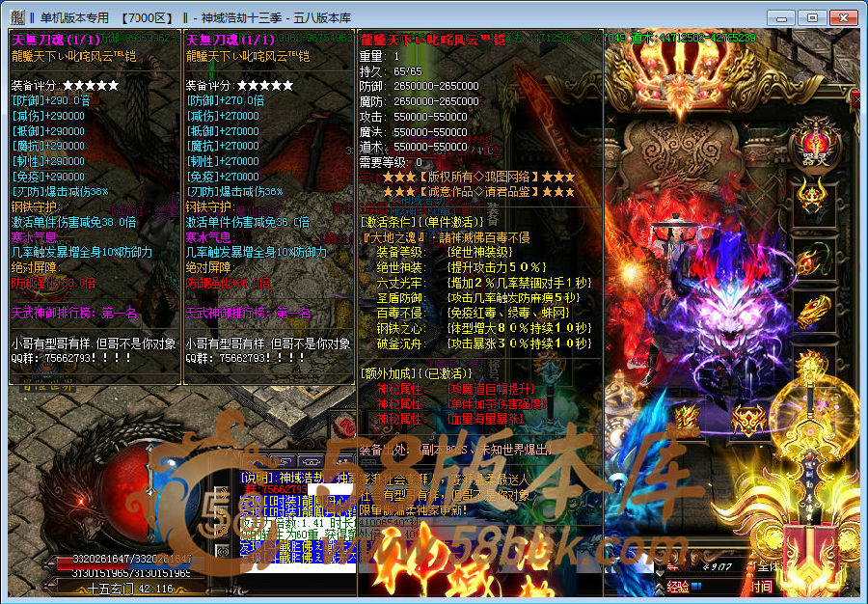Click the red rune token above chat
This screenshot has width=868, height=604.
[345, 426]
